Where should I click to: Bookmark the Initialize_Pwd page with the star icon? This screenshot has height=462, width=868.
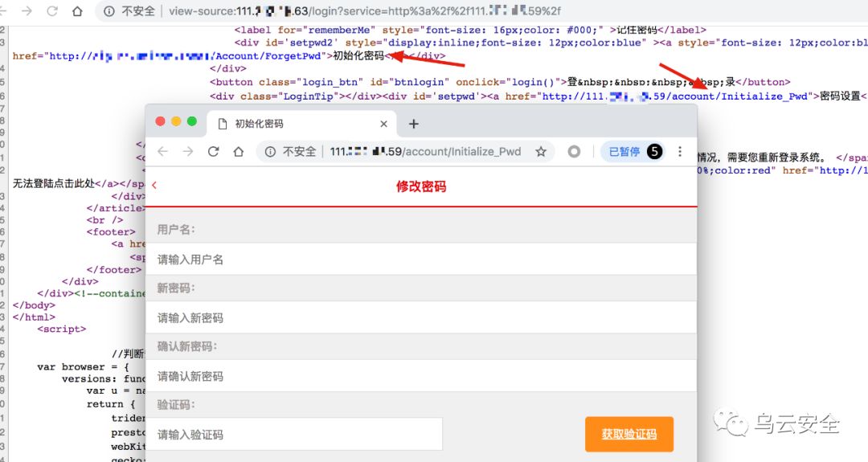click(x=541, y=152)
